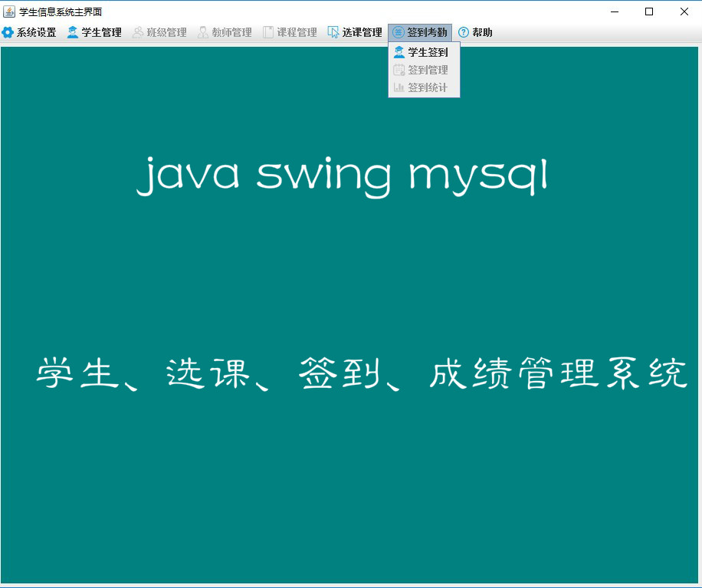Click the question mark icon beside 帮助
The image size is (702, 588).
click(x=464, y=32)
